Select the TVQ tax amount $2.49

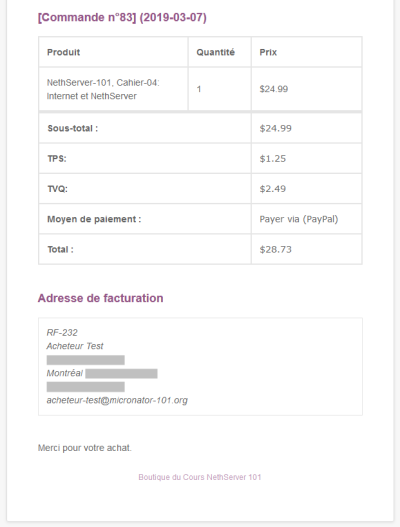click(273, 189)
